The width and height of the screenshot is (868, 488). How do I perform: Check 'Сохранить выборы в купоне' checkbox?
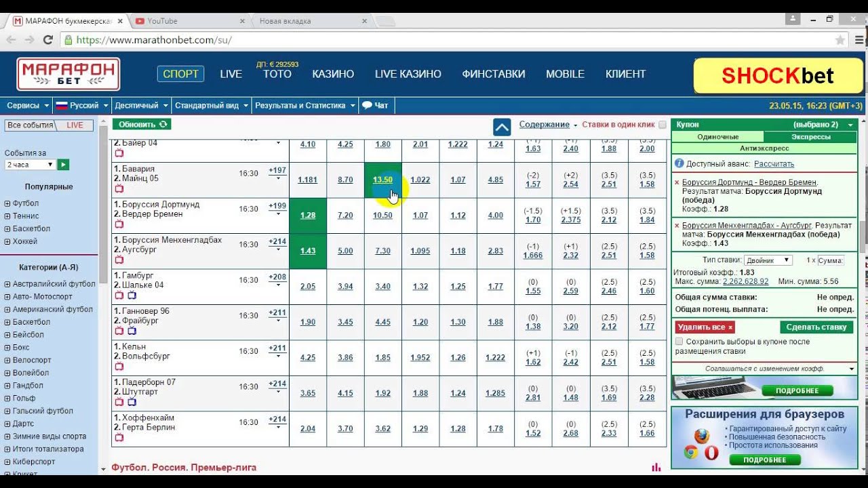coord(679,342)
